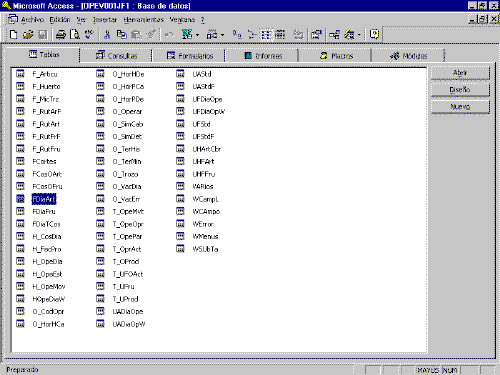Click the New Database toolbar icon

point(13,34)
